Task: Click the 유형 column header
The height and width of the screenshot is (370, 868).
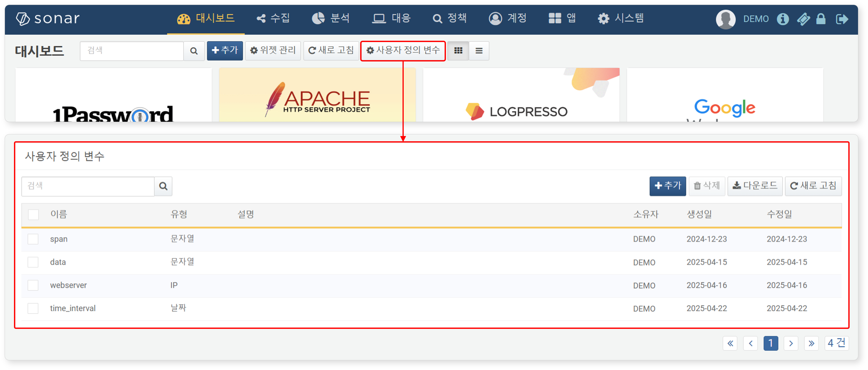Action: [x=179, y=214]
